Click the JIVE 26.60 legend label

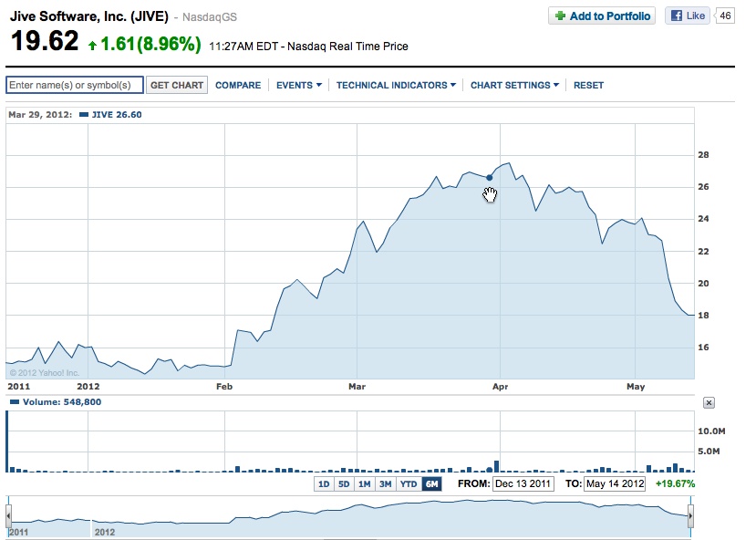pyautogui.click(x=117, y=115)
